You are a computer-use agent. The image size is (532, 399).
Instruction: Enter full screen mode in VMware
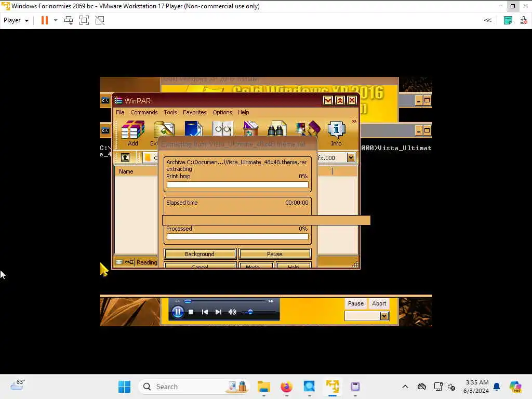click(x=84, y=20)
